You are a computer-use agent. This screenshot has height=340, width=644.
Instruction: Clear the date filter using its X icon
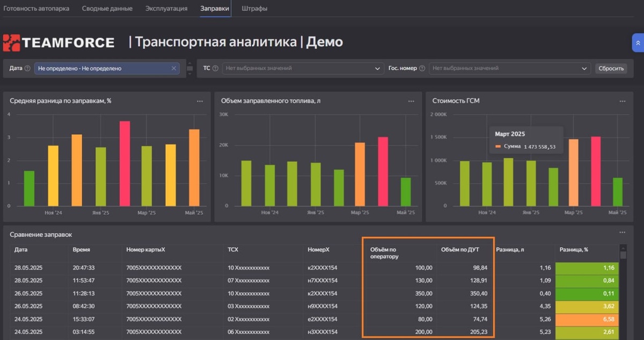point(174,68)
